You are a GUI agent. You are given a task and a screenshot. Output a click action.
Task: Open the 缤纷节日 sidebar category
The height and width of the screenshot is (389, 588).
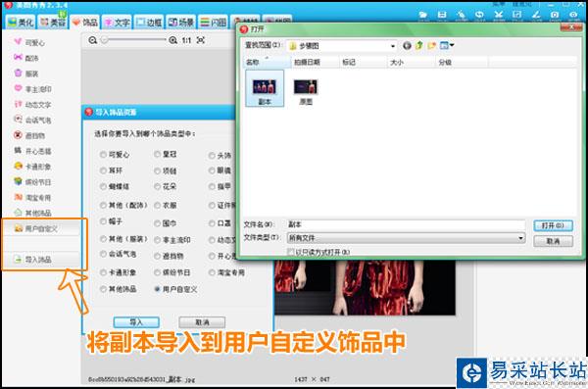[x=32, y=182]
